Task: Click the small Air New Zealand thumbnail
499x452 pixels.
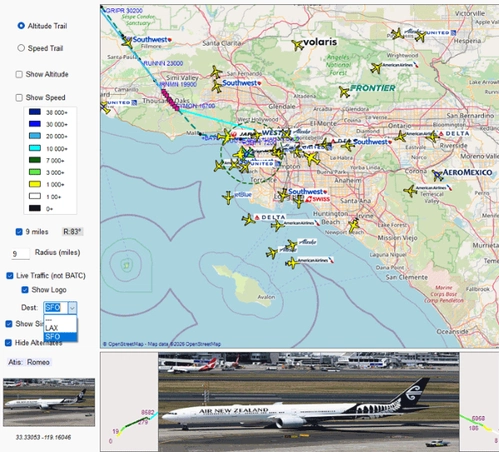Action: pyautogui.click(x=49, y=402)
